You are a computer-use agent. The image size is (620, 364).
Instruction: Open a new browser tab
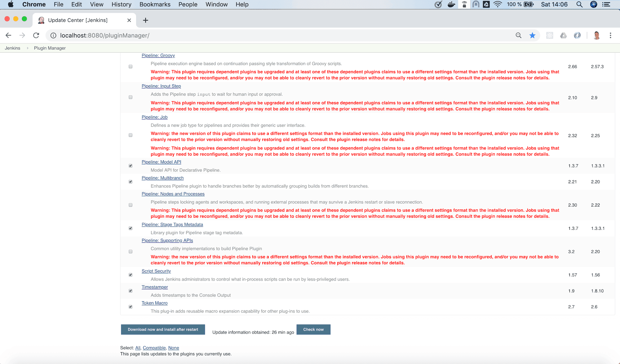(145, 20)
